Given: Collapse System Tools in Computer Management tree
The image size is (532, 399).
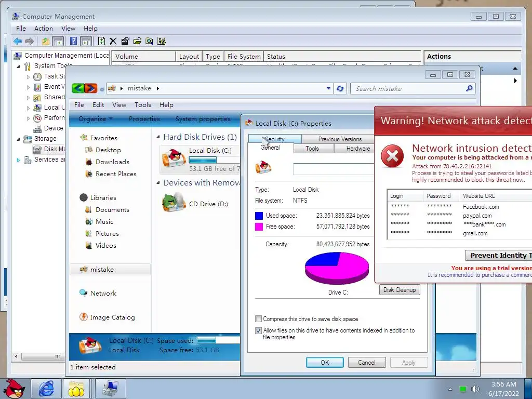Looking at the screenshot, I should [x=18, y=66].
